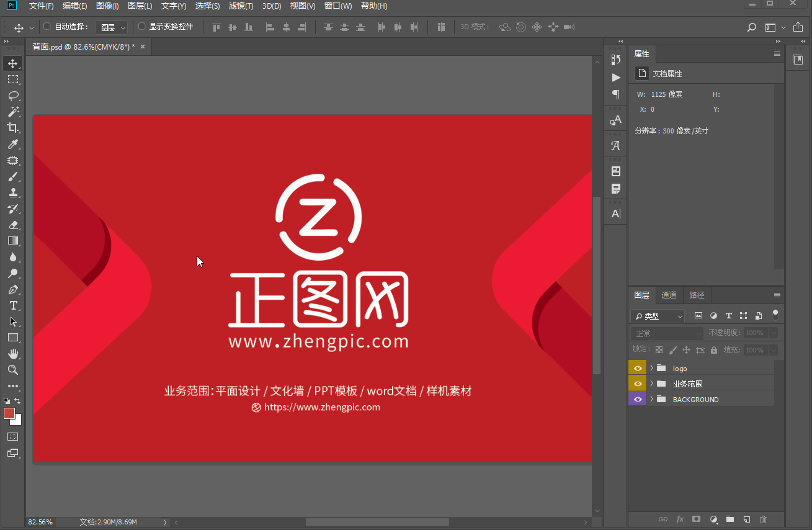
Task: Open the Share icon in options bar
Action: 798,27
